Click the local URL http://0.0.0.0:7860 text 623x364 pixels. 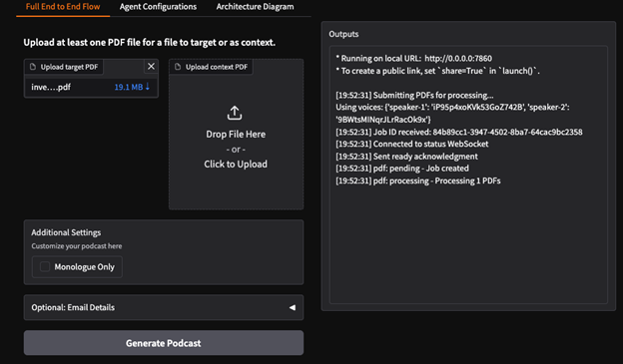458,59
